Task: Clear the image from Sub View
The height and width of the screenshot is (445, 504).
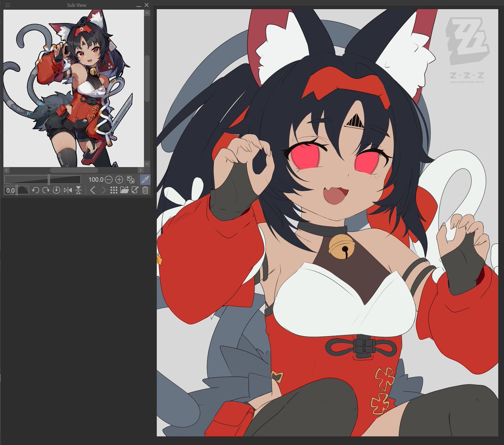Action: [x=145, y=190]
